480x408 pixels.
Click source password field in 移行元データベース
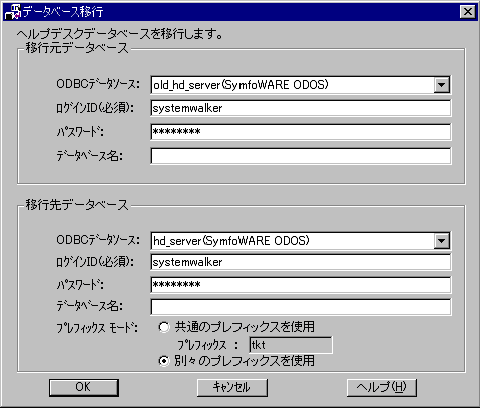tap(301, 132)
